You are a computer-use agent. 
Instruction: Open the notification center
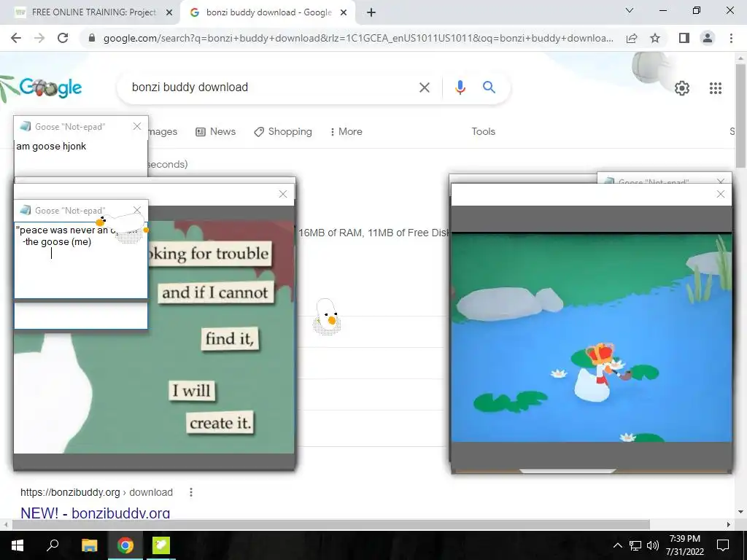(723, 545)
